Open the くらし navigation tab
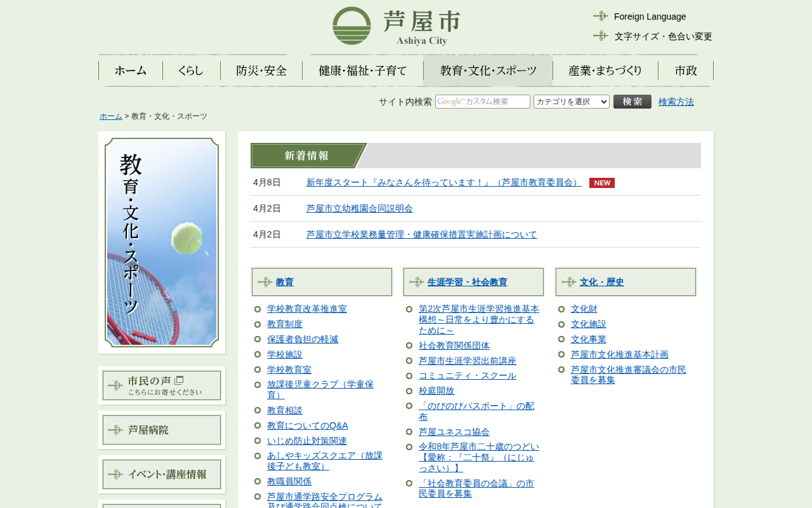The image size is (812, 508). (x=191, y=70)
